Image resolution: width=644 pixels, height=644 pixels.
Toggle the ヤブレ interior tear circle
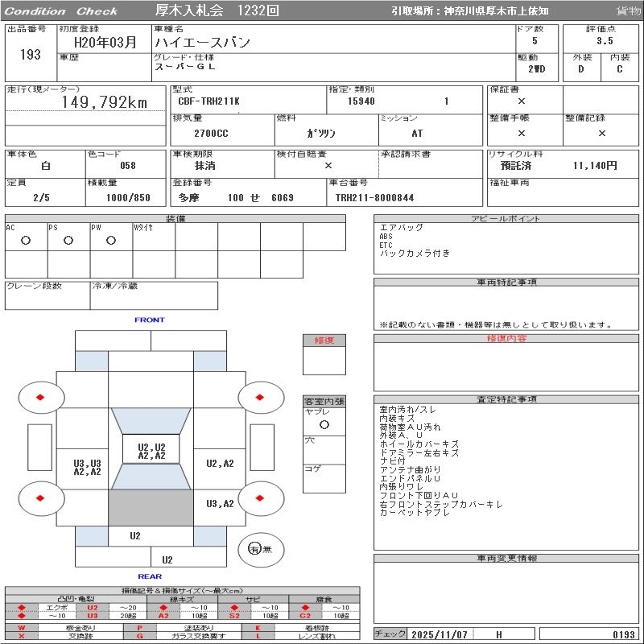point(324,423)
